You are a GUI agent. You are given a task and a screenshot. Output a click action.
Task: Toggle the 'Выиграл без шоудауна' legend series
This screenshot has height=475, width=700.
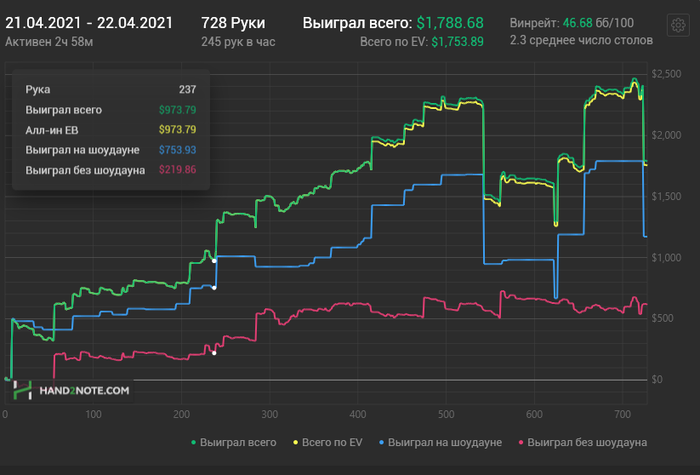[x=583, y=442]
